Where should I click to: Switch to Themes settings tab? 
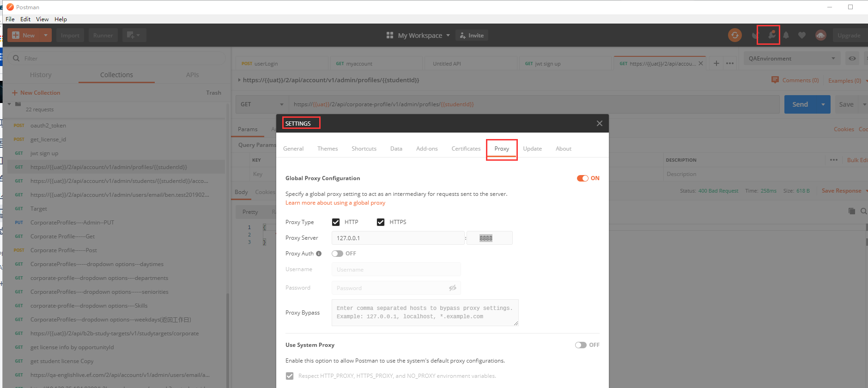point(328,149)
